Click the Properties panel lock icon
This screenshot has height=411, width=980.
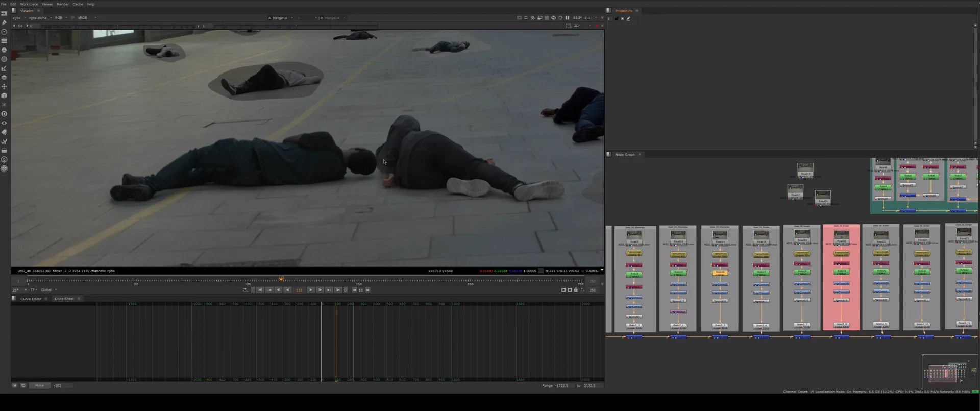(x=616, y=19)
